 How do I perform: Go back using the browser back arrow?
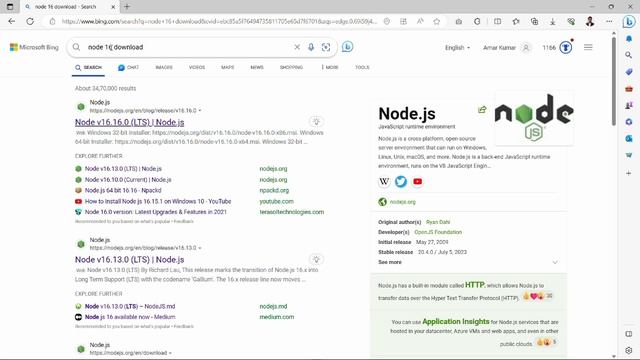(x=11, y=21)
